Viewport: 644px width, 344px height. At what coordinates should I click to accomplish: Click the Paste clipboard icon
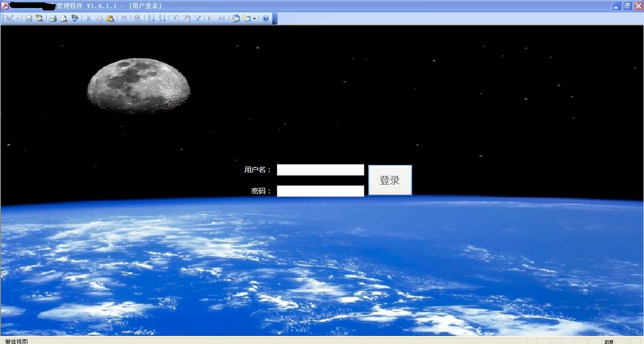pyautogui.click(x=110, y=18)
